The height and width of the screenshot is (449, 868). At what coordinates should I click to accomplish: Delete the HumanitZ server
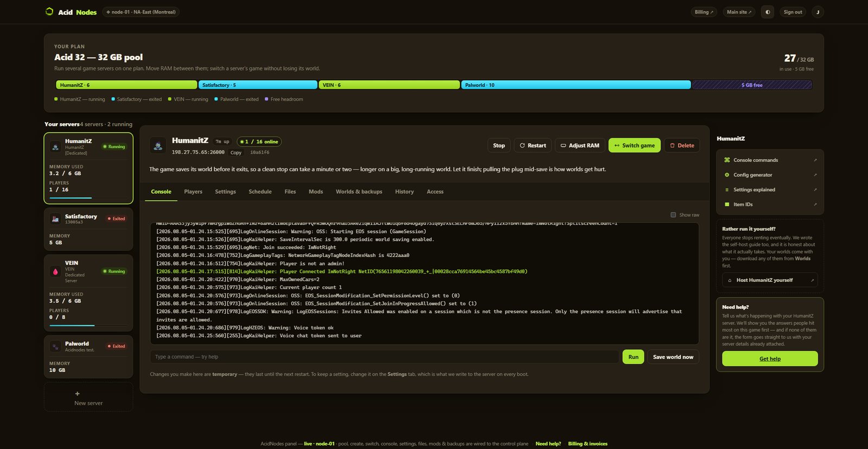pyautogui.click(x=682, y=146)
